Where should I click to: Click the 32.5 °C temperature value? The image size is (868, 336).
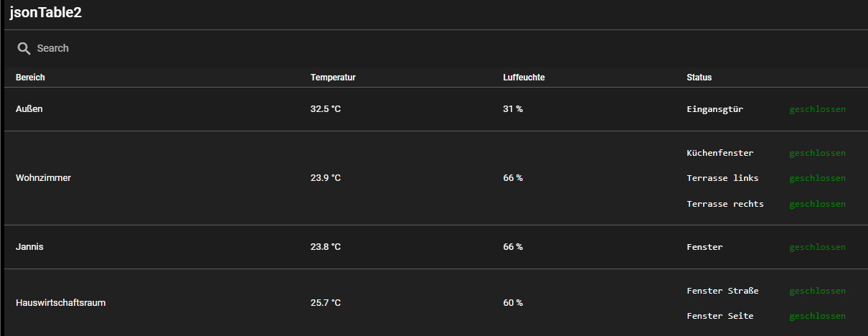(326, 109)
